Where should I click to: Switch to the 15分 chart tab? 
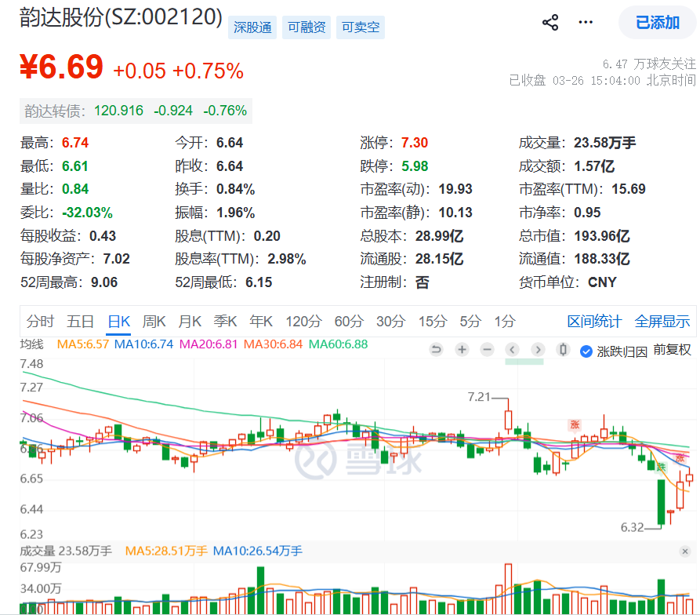coord(433,321)
